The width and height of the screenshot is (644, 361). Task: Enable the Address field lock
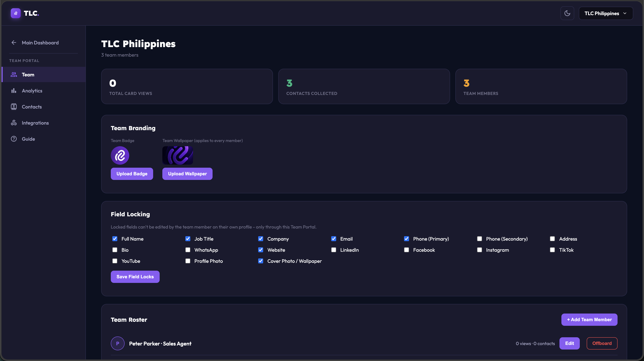553,239
